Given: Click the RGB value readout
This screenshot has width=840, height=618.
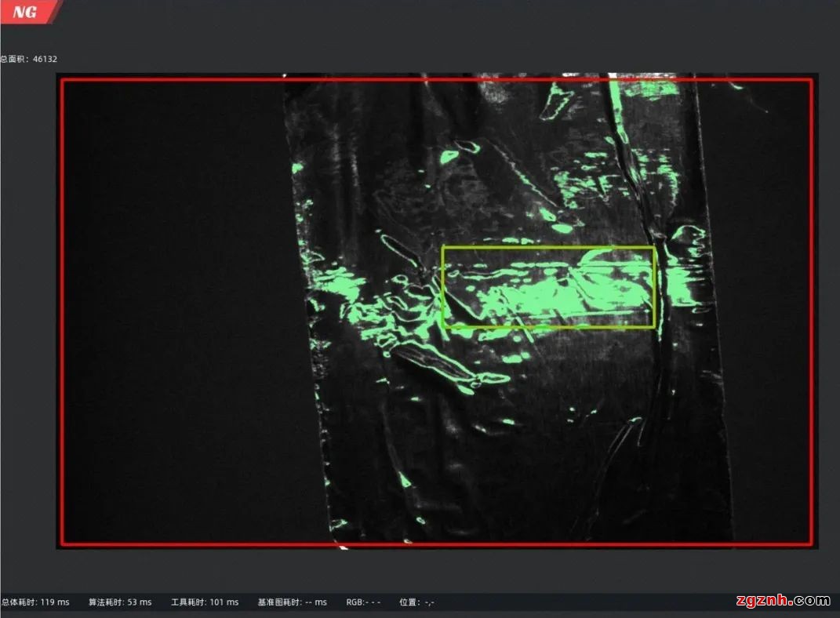Looking at the screenshot, I should pos(363,602).
